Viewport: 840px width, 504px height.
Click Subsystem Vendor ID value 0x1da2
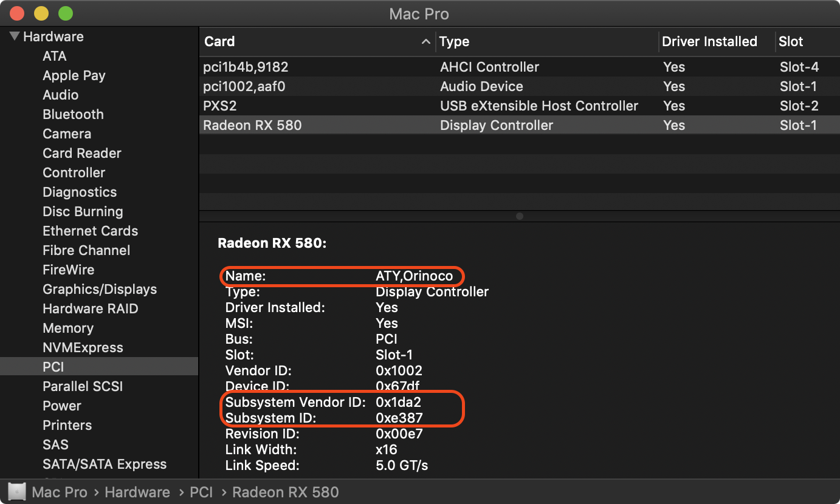tap(398, 402)
